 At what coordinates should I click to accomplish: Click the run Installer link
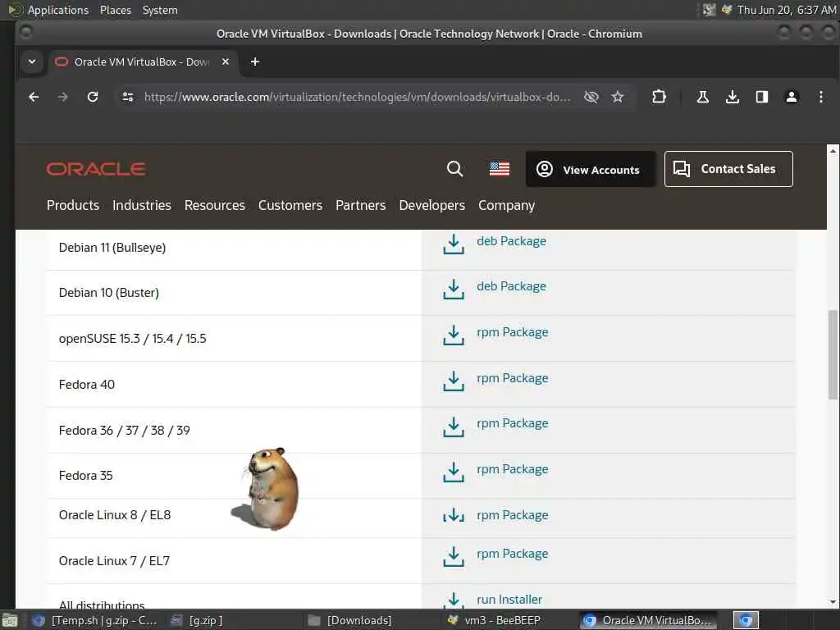(x=509, y=600)
